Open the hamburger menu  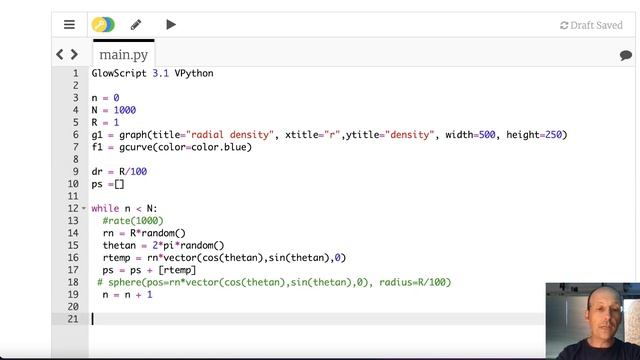coord(69,24)
